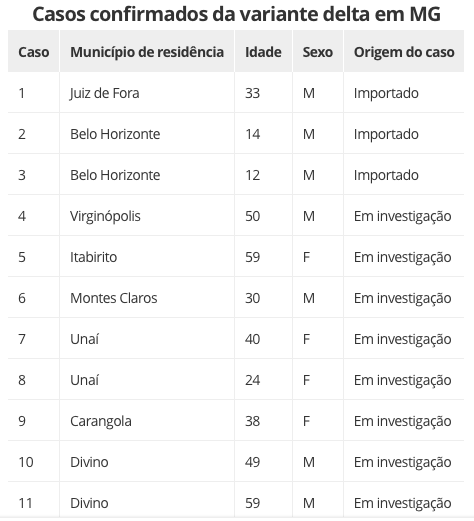Click Belo Horizonte in case 3 row
The width and height of the screenshot is (474, 521).
[x=115, y=175]
